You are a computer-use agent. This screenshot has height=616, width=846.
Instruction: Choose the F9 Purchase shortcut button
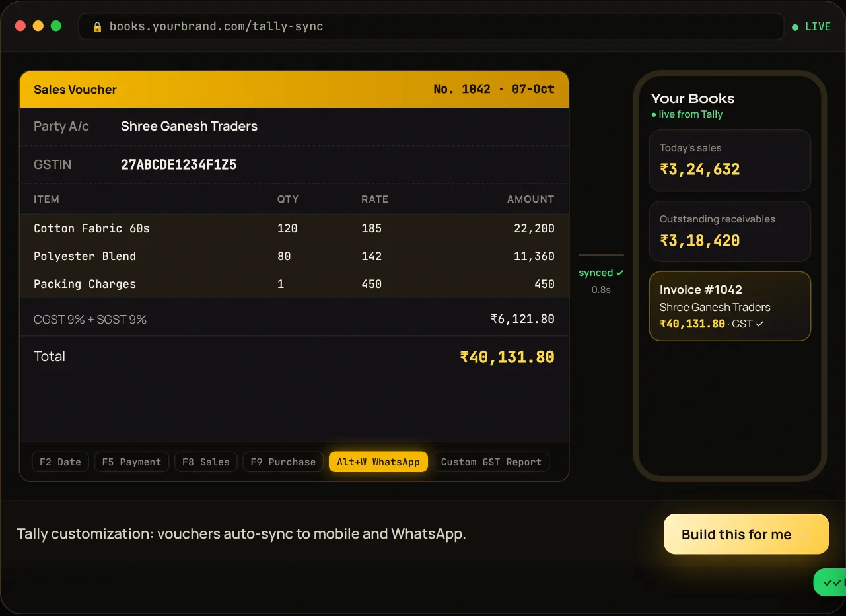tap(283, 462)
